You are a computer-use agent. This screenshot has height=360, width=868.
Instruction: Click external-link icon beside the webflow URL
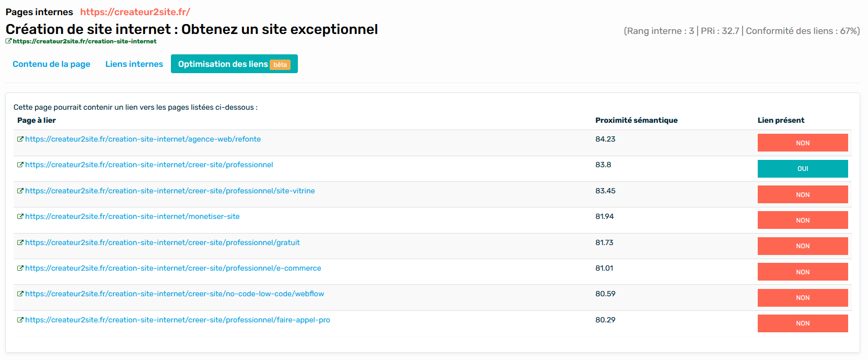click(x=20, y=294)
